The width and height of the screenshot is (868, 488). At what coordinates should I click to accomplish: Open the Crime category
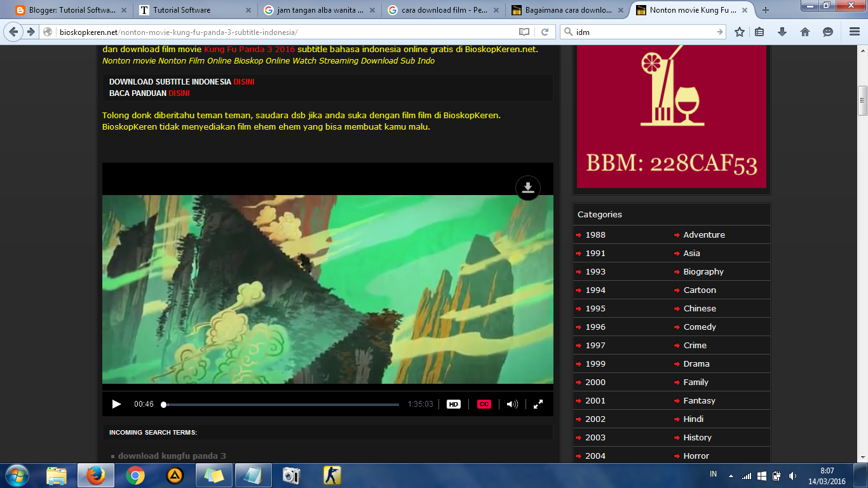pos(695,346)
